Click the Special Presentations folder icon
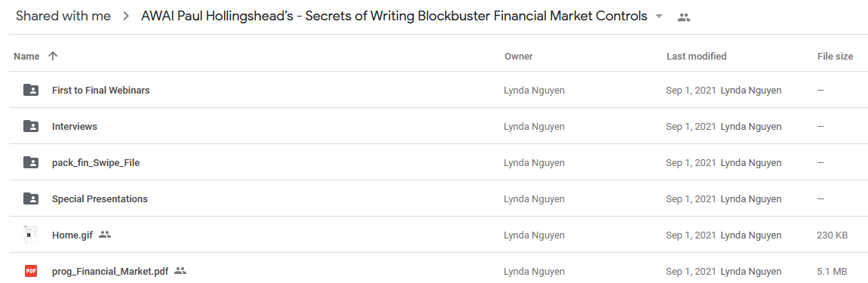 [x=31, y=198]
